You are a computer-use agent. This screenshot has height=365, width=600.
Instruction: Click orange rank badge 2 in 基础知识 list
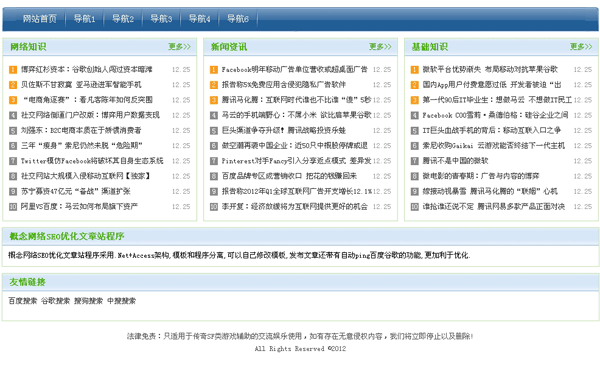[415, 85]
